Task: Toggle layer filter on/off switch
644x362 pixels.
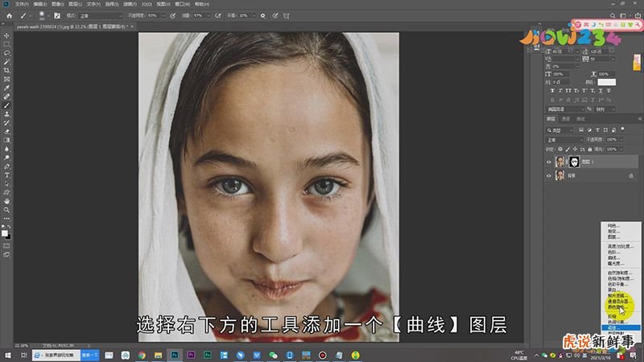Action: click(622, 130)
